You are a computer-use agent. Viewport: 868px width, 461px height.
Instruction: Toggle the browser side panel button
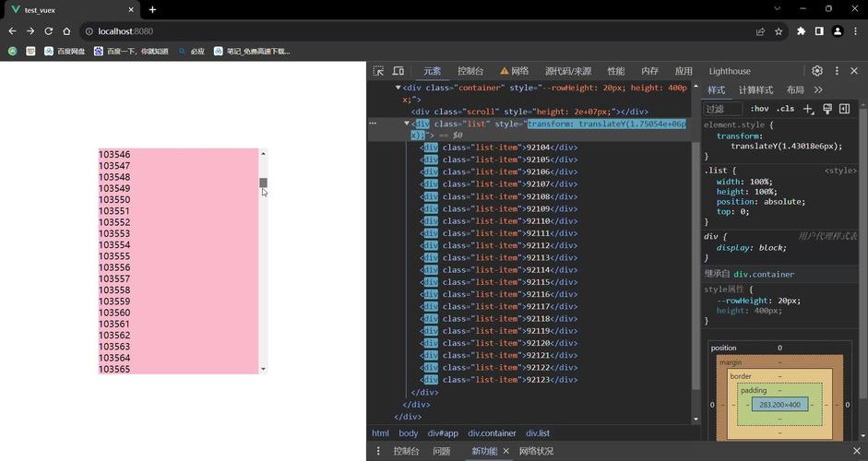819,31
